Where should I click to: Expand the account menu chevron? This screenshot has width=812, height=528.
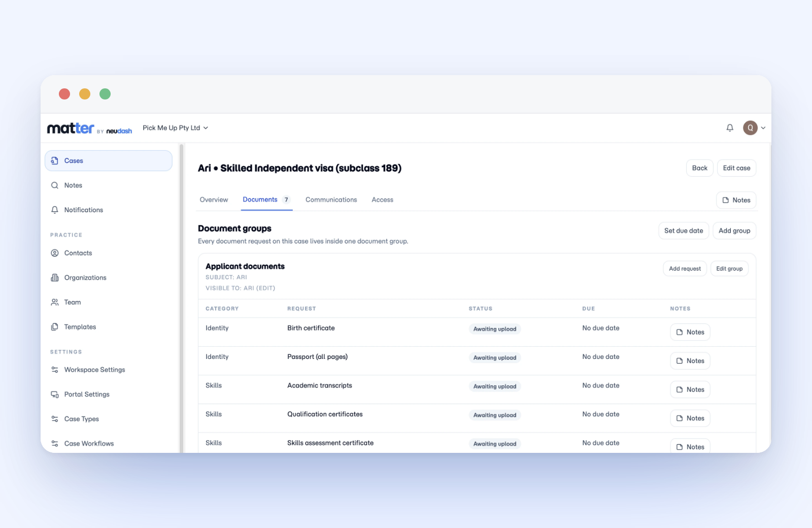point(763,128)
